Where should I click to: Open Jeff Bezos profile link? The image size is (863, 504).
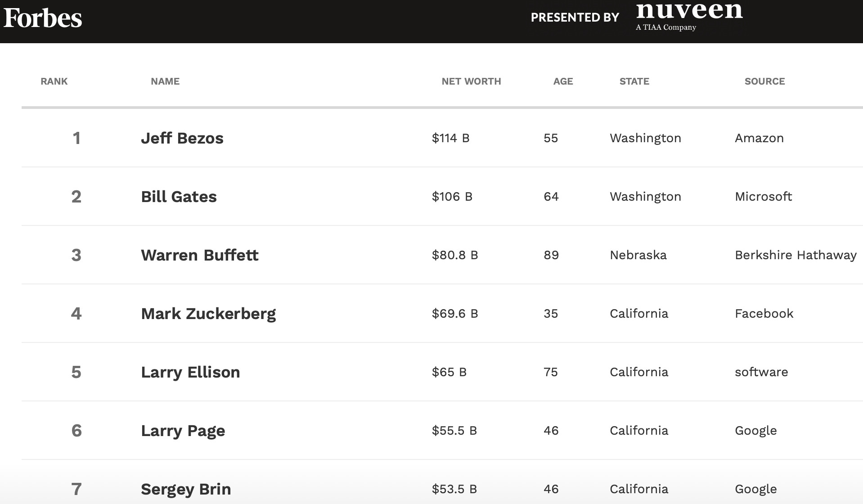coord(182,138)
